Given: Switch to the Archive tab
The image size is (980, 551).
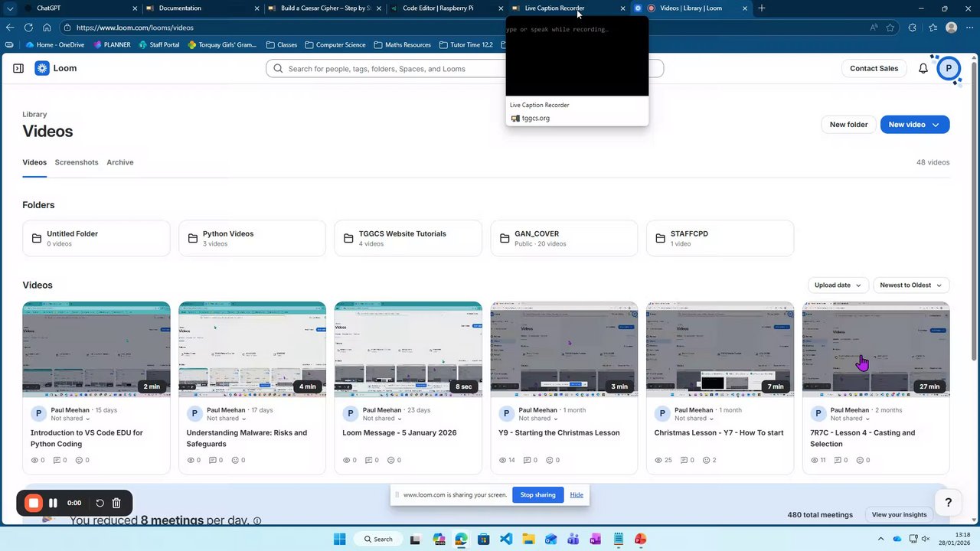Looking at the screenshot, I should pos(120,162).
